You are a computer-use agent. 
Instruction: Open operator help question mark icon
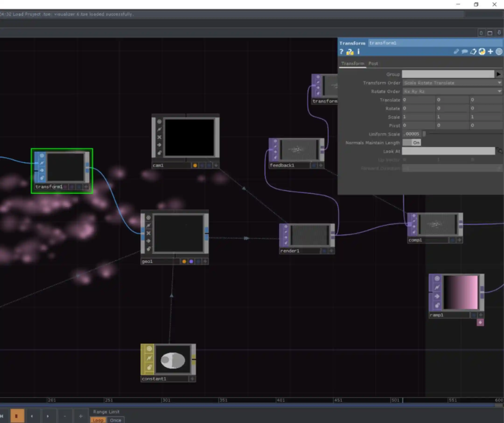coord(341,52)
